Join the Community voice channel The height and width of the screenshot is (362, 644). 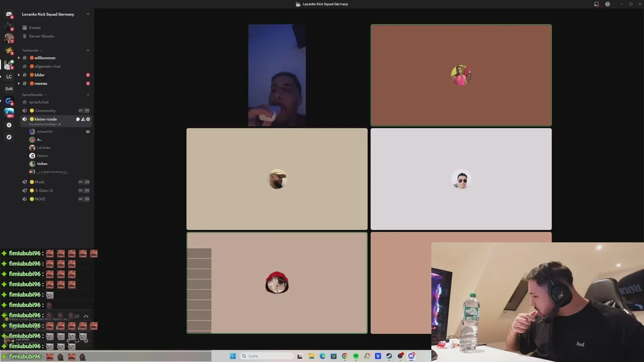coord(55,111)
